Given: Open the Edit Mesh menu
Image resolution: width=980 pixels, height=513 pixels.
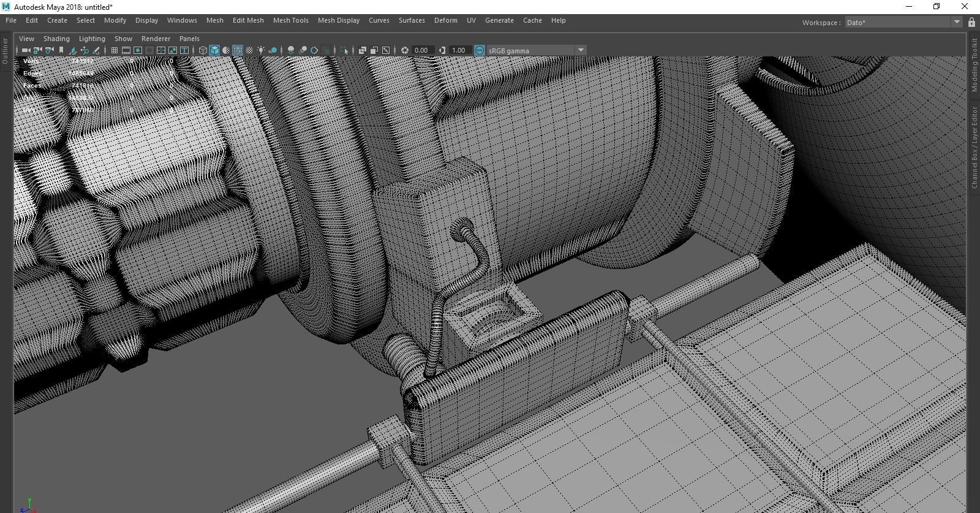Looking at the screenshot, I should pos(248,20).
